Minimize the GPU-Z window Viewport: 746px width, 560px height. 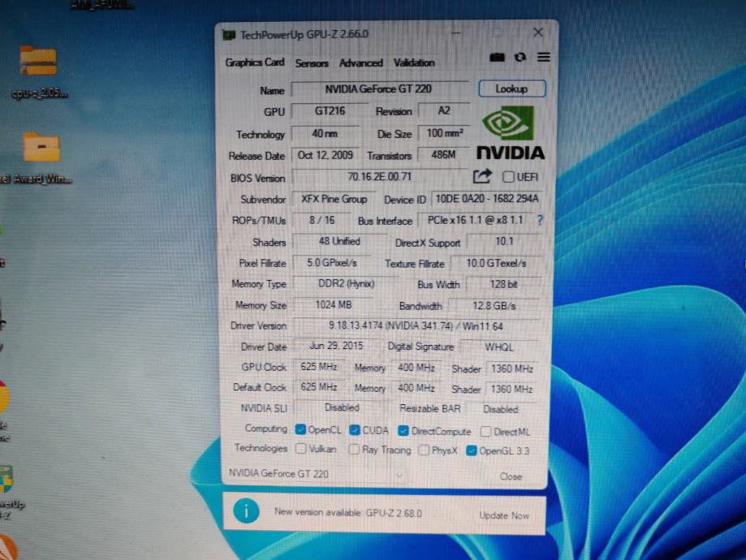(455, 33)
